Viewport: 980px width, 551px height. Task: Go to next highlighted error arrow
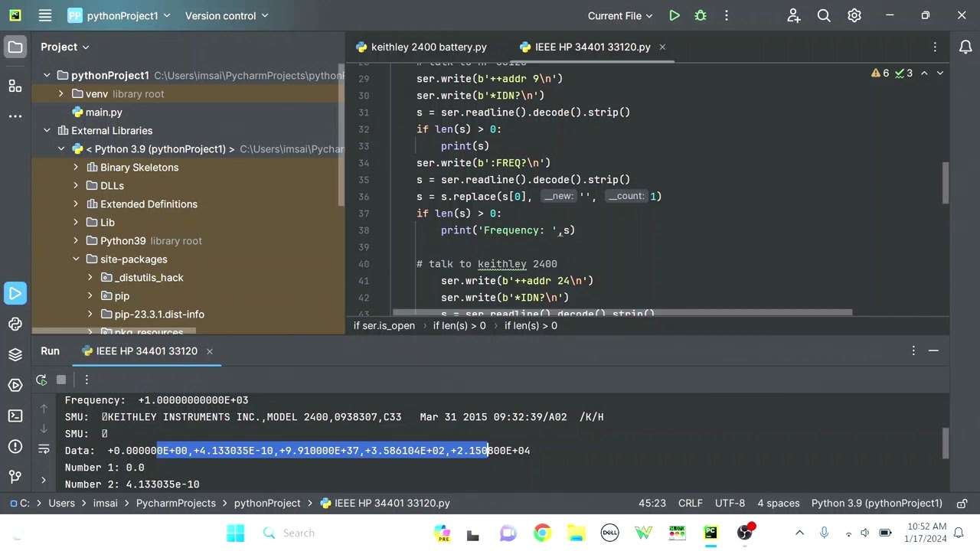940,73
